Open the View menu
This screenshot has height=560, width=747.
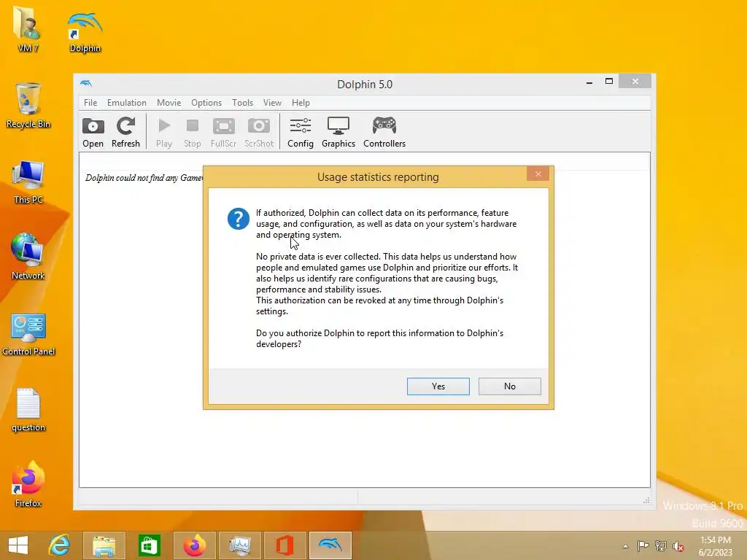[x=272, y=102]
